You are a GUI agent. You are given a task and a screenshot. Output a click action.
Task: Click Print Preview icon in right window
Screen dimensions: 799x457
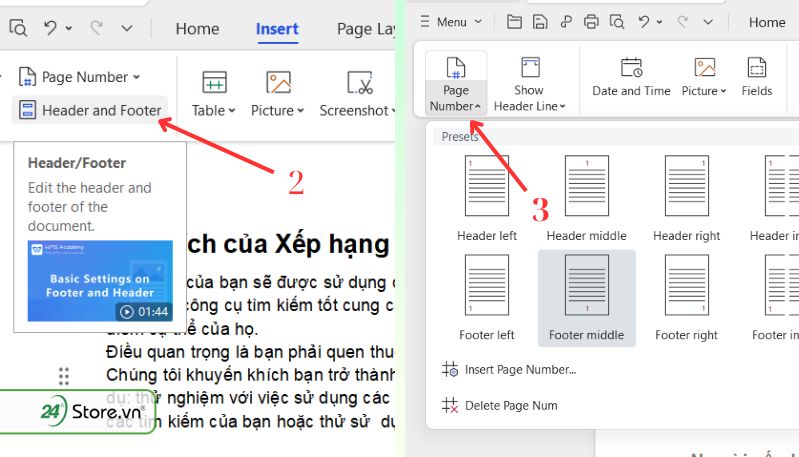(617, 21)
